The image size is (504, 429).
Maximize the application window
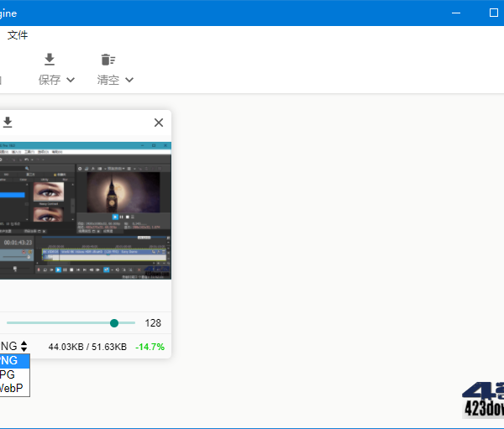tap(493, 13)
